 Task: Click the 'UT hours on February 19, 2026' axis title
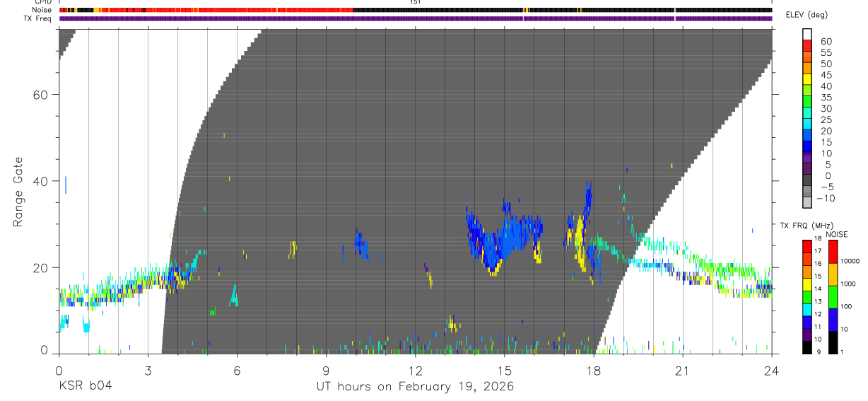coord(415,386)
